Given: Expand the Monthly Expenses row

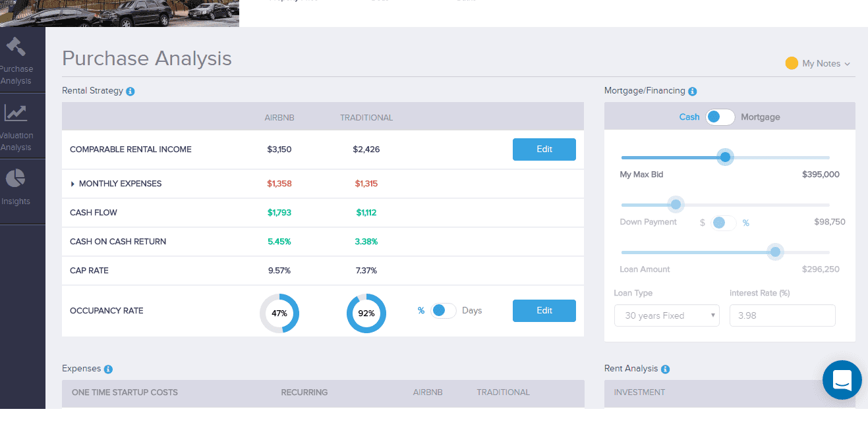Looking at the screenshot, I should 73,184.
